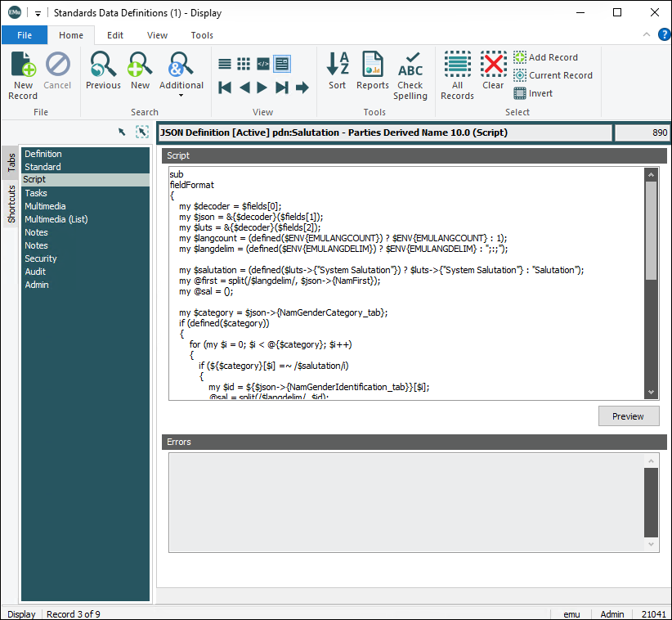This screenshot has height=620, width=672.
Task: Switch to list view mode icon
Action: point(225,63)
